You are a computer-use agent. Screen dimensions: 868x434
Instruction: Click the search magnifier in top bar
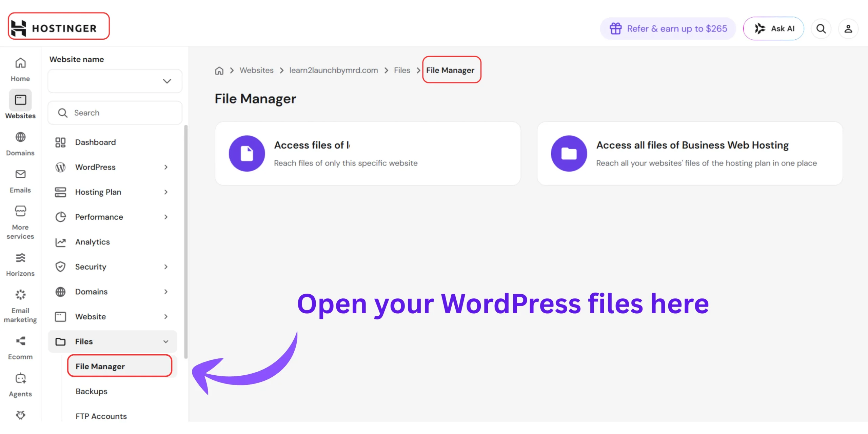point(821,28)
